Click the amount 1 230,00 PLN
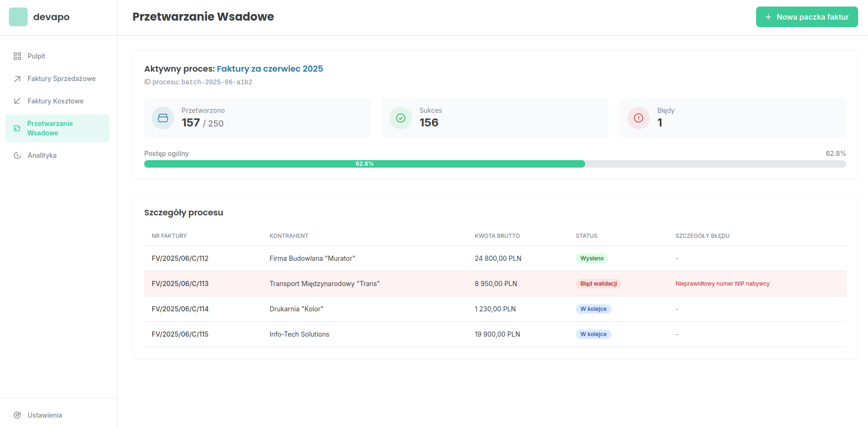Screen dimensions: 868x427 point(495,309)
